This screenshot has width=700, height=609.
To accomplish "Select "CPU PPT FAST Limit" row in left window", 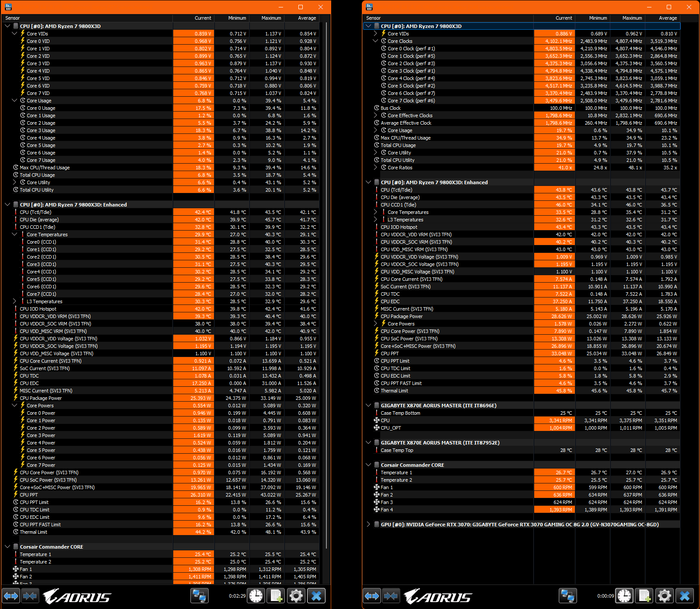I will point(161,525).
